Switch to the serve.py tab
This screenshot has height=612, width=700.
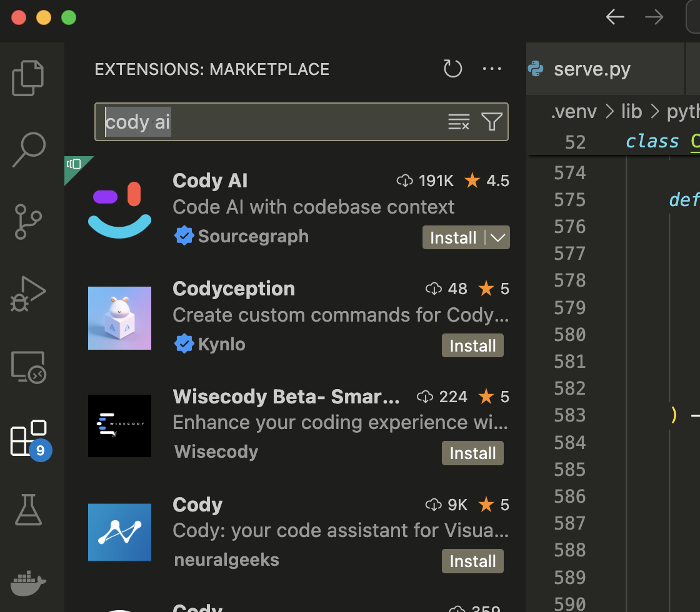point(591,69)
